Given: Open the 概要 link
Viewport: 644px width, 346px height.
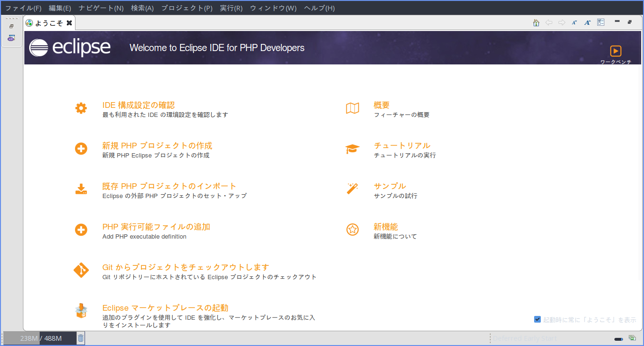Looking at the screenshot, I should click(382, 105).
